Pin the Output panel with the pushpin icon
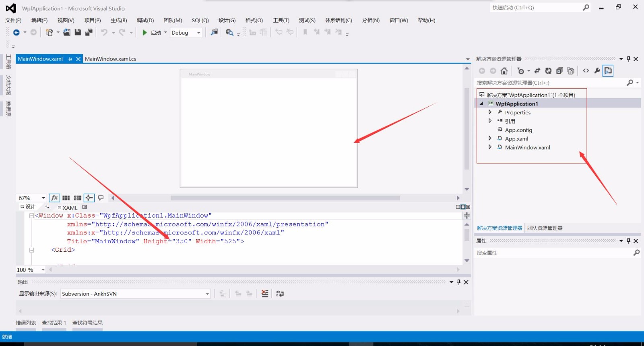This screenshot has width=644, height=346. (x=459, y=282)
